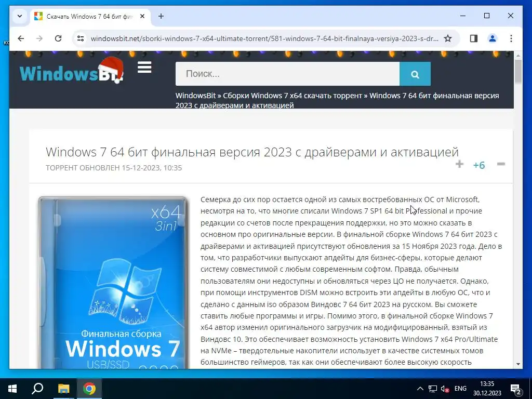Open the Chrome profile menu
532x399 pixels.
tap(493, 38)
